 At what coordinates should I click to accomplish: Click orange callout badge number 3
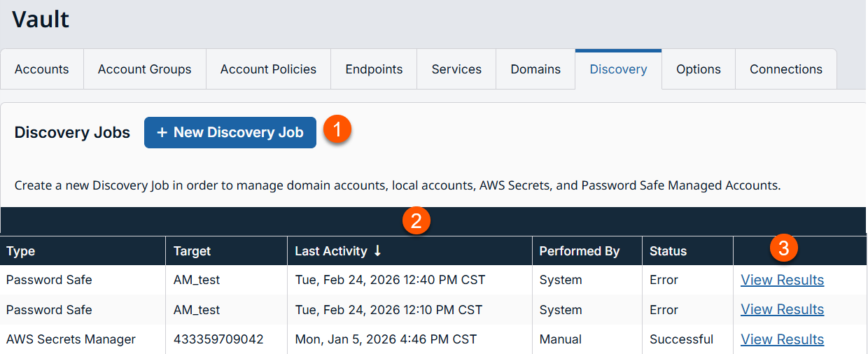coord(784,248)
